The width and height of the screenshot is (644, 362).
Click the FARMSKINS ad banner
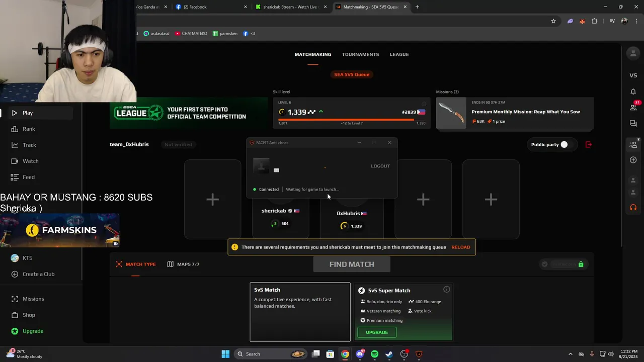tap(60, 230)
